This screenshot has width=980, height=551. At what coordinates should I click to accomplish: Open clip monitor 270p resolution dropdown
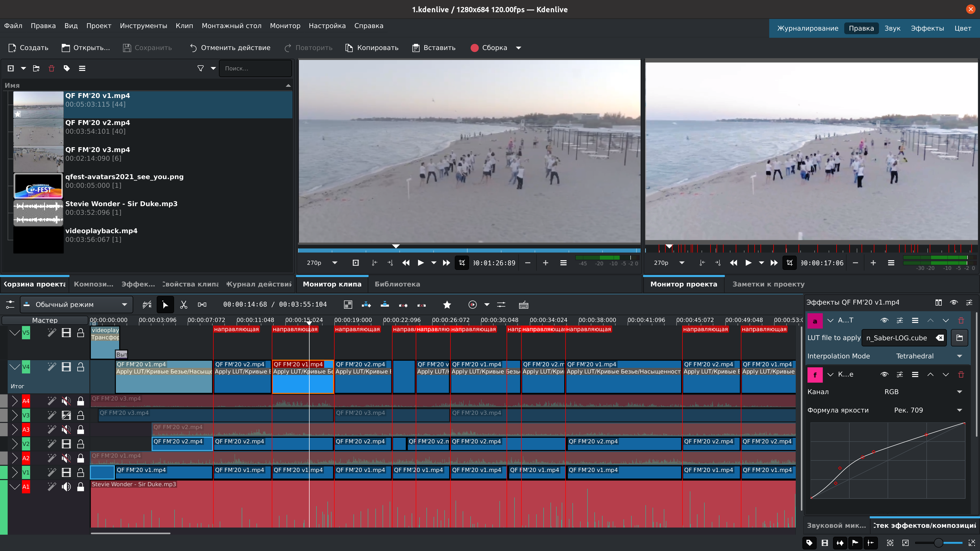[x=322, y=263]
